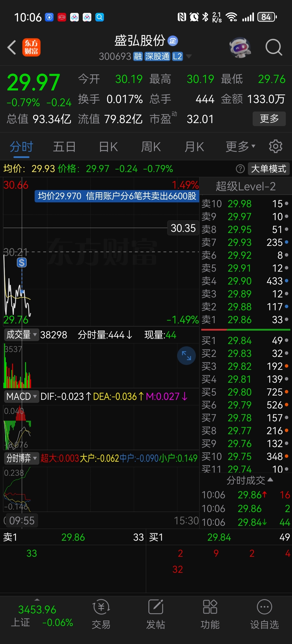Tap the 买1 queue order of 32
The height and width of the screenshot is (644, 292).
tap(177, 569)
